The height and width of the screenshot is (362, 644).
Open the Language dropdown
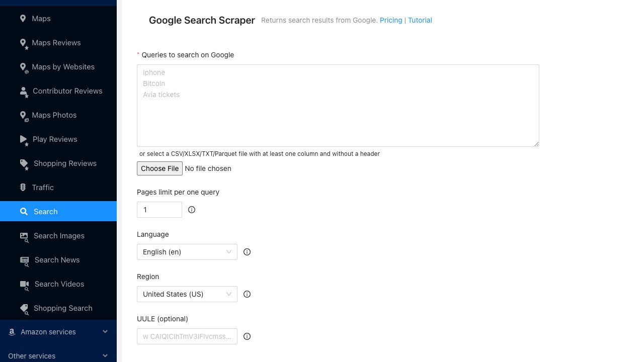pyautogui.click(x=187, y=252)
